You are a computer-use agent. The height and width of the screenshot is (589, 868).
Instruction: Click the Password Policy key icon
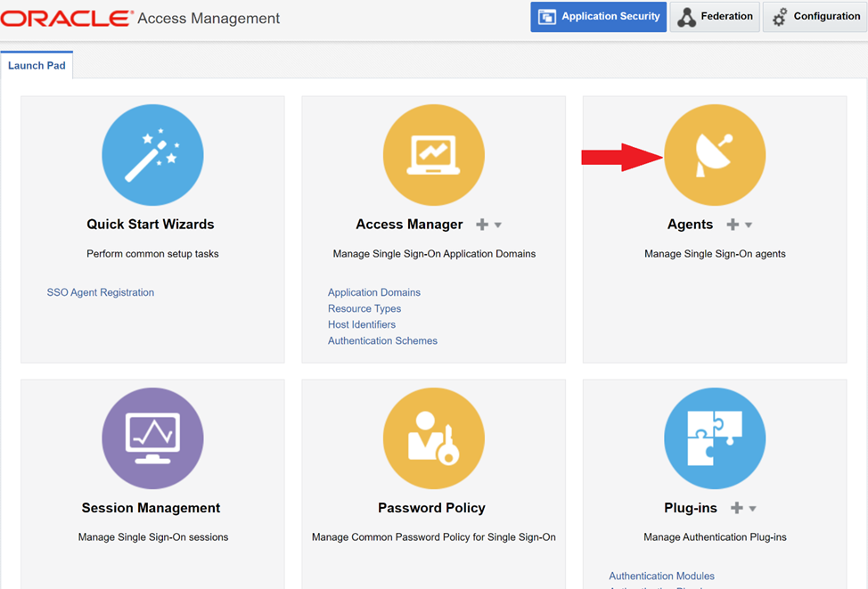433,438
